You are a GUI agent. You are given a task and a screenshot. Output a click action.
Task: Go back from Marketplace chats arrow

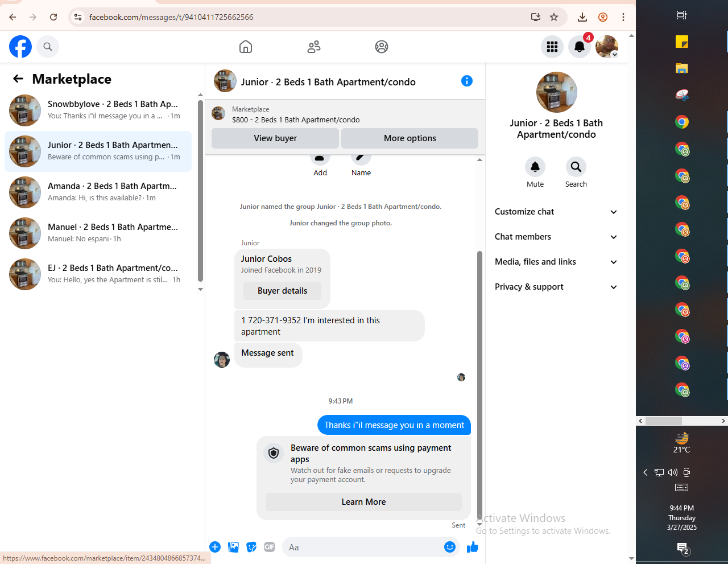[18, 79]
